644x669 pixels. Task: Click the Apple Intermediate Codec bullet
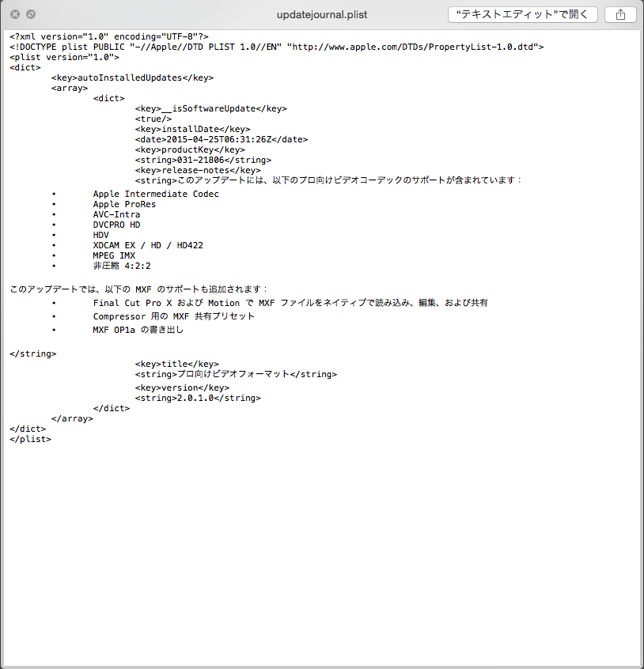[156, 194]
